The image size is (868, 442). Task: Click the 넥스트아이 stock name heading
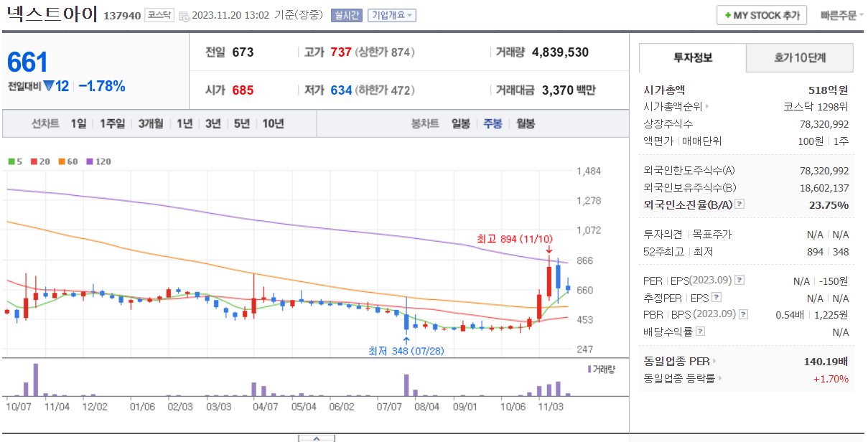[51, 14]
